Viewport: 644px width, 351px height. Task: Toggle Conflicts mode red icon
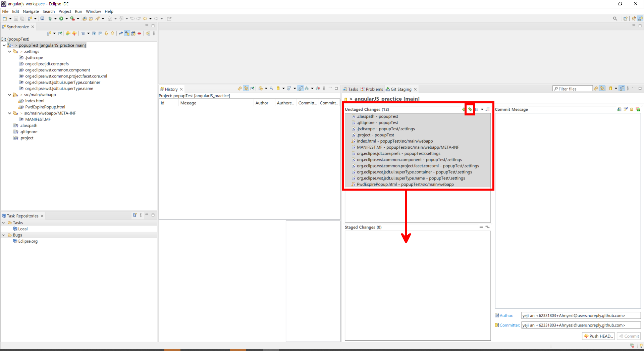(x=140, y=34)
